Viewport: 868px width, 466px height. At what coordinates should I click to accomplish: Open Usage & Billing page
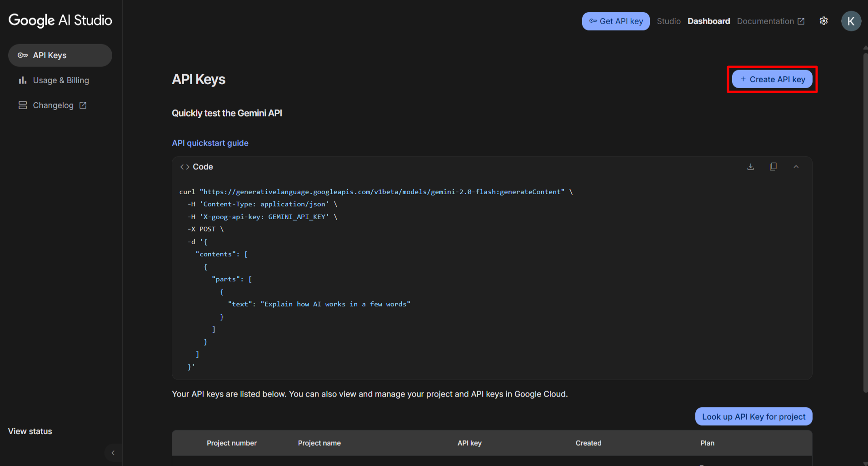(60, 80)
